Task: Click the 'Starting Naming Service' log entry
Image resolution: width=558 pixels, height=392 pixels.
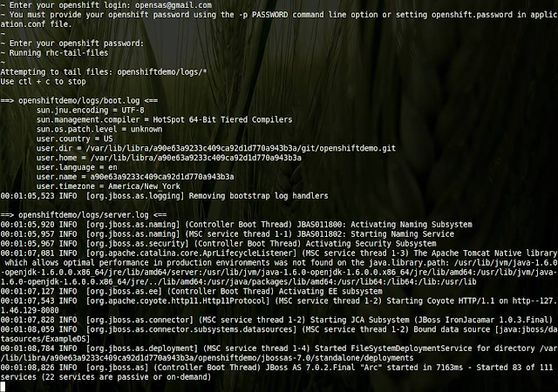Action: pos(227,234)
